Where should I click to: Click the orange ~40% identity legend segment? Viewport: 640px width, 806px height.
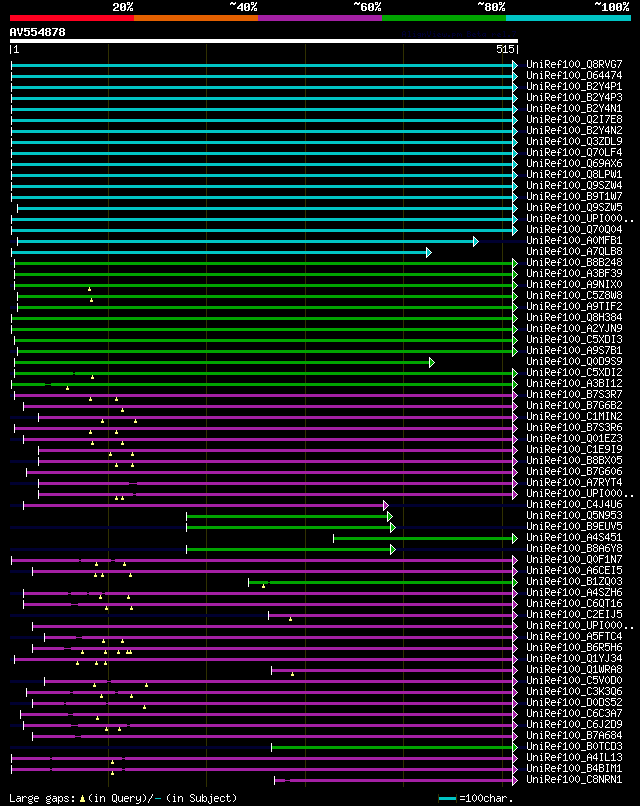click(x=196, y=18)
